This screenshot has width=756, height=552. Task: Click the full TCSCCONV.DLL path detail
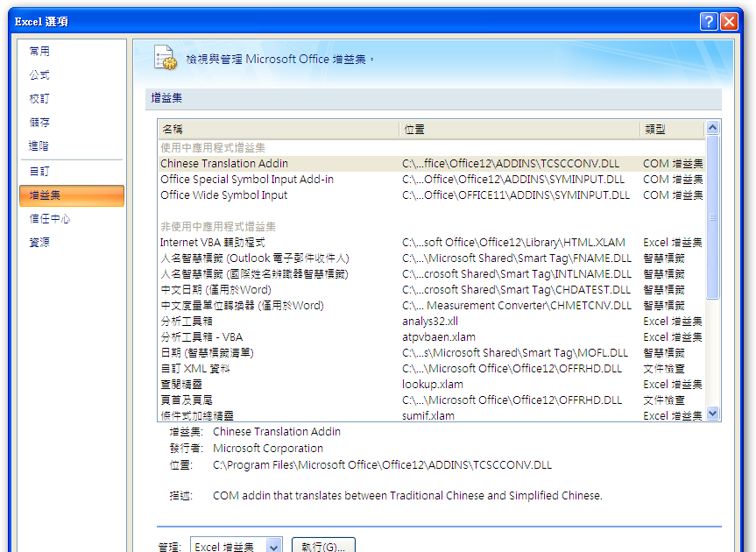382,465
